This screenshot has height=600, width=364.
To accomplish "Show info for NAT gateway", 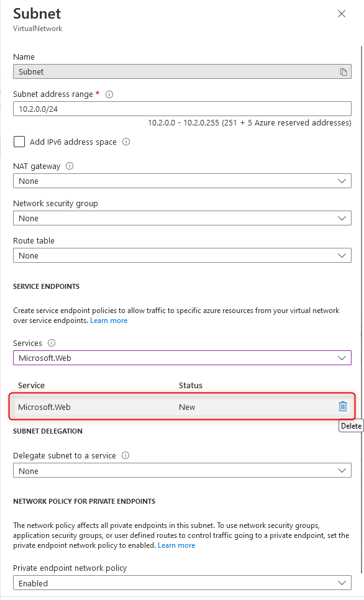I will 70,166.
